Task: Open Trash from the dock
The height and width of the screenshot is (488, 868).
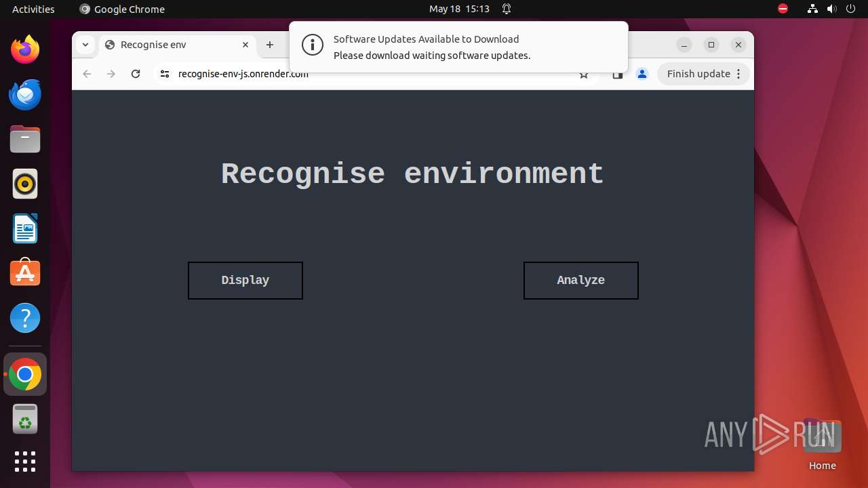Action: tap(25, 419)
